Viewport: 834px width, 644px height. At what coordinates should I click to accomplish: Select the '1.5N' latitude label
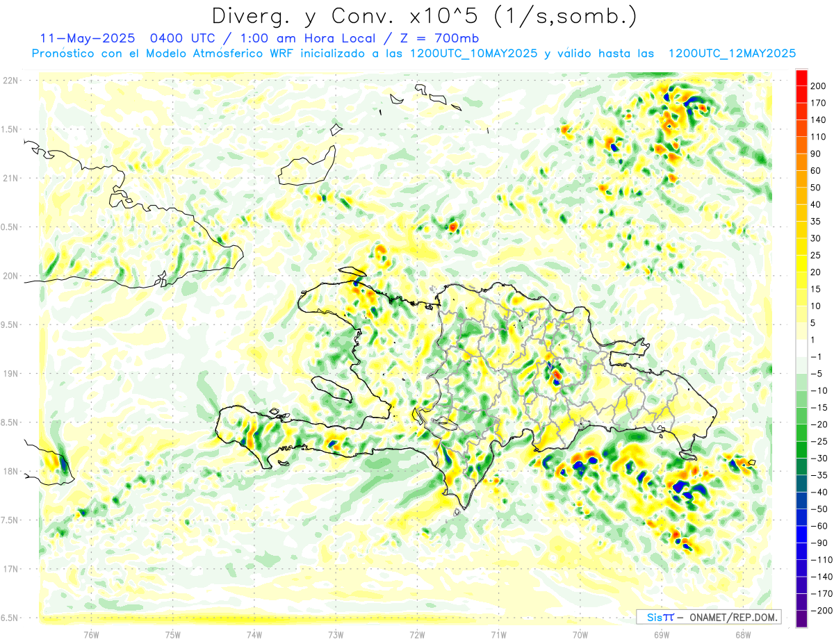tap(10, 129)
